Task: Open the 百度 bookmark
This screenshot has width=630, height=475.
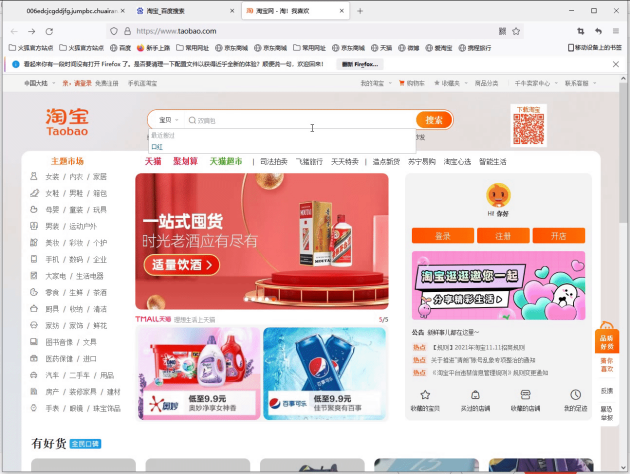Action: 121,48
